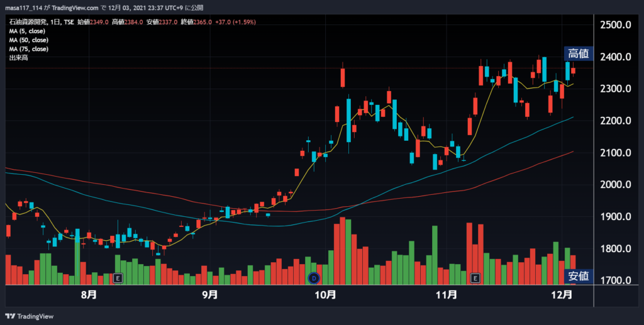Click the 8月 time axis label

tap(89, 295)
